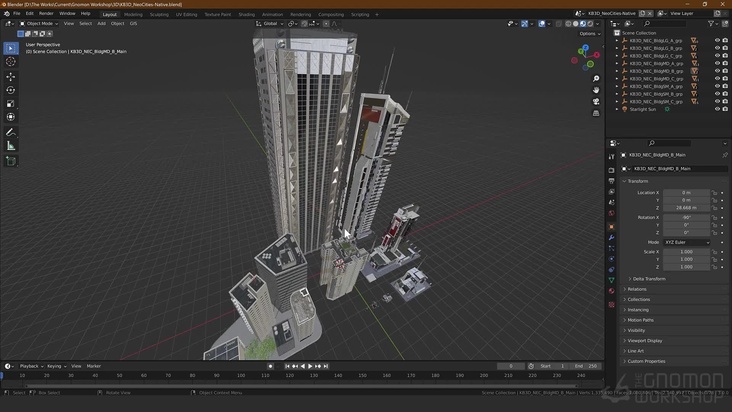
Task: Activate the Move tool
Action: 11,77
